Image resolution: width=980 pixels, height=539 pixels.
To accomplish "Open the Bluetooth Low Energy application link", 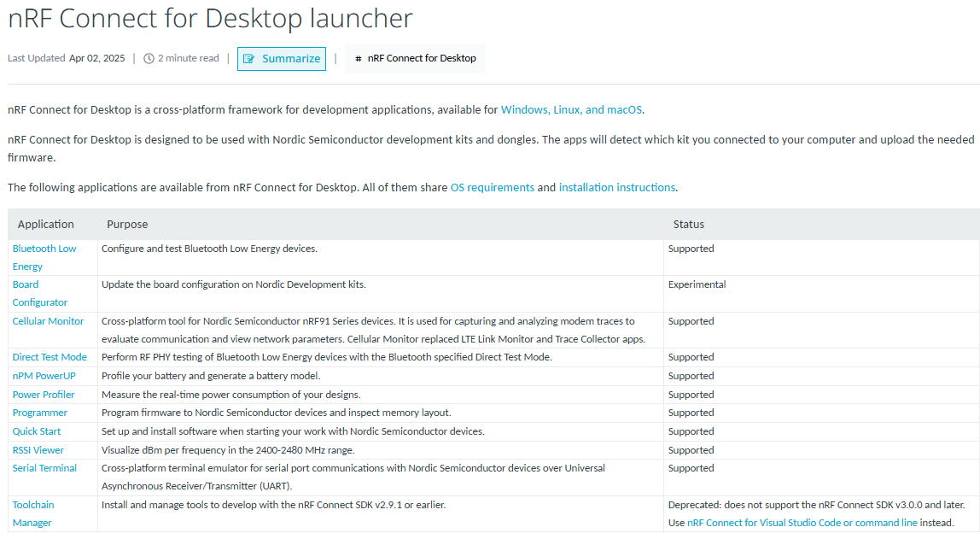I will pyautogui.click(x=44, y=258).
